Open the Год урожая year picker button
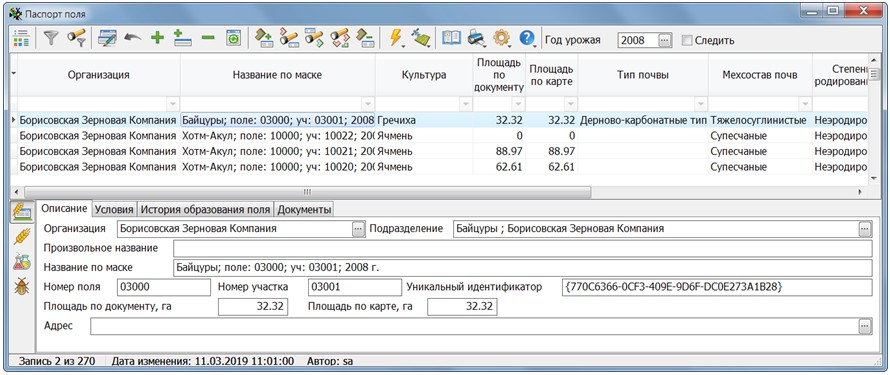Screen dimensions: 890x375 pyautogui.click(x=664, y=40)
